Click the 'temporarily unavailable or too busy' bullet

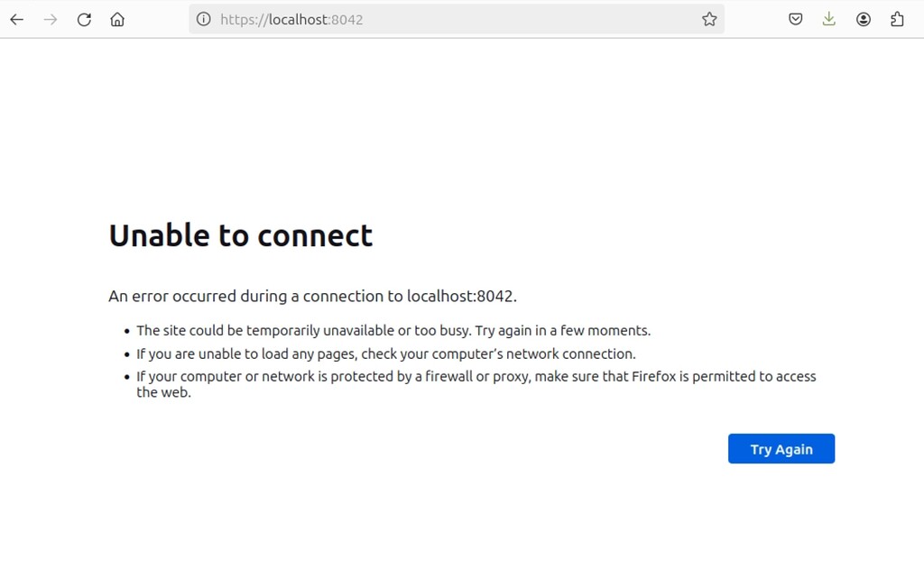click(x=393, y=330)
